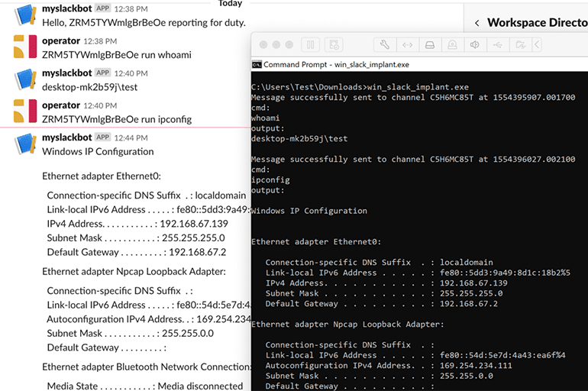The width and height of the screenshot is (588, 391).
Task: Click the CD/DVD drive icon in VM toolbar
Action: (453, 45)
